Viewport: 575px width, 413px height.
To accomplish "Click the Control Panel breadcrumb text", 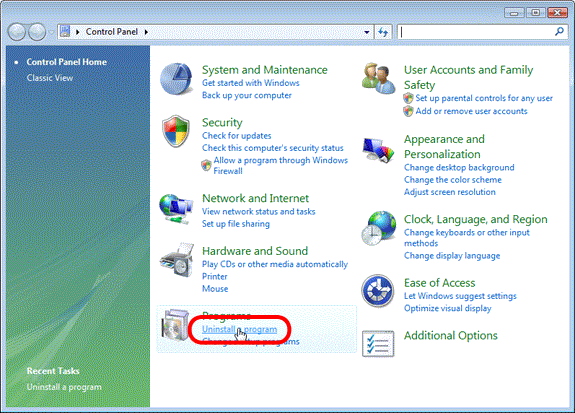I will click(112, 32).
